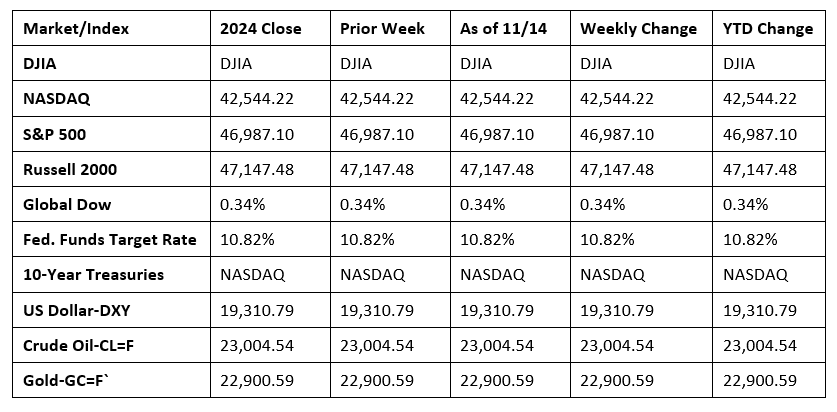Select US Dollar-DXY's As of 11/14 cell
This screenshot has width=837, height=412.
(x=496, y=309)
